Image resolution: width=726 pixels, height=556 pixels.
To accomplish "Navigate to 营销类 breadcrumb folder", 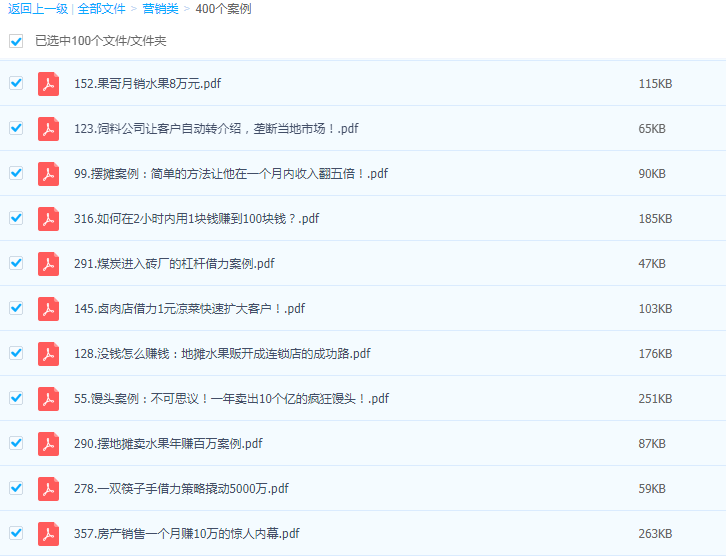I will (161, 9).
